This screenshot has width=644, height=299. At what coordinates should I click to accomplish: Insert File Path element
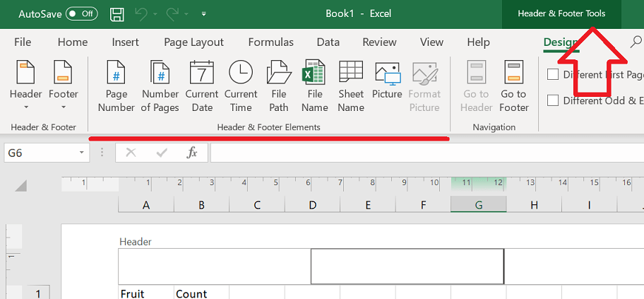pyautogui.click(x=279, y=86)
